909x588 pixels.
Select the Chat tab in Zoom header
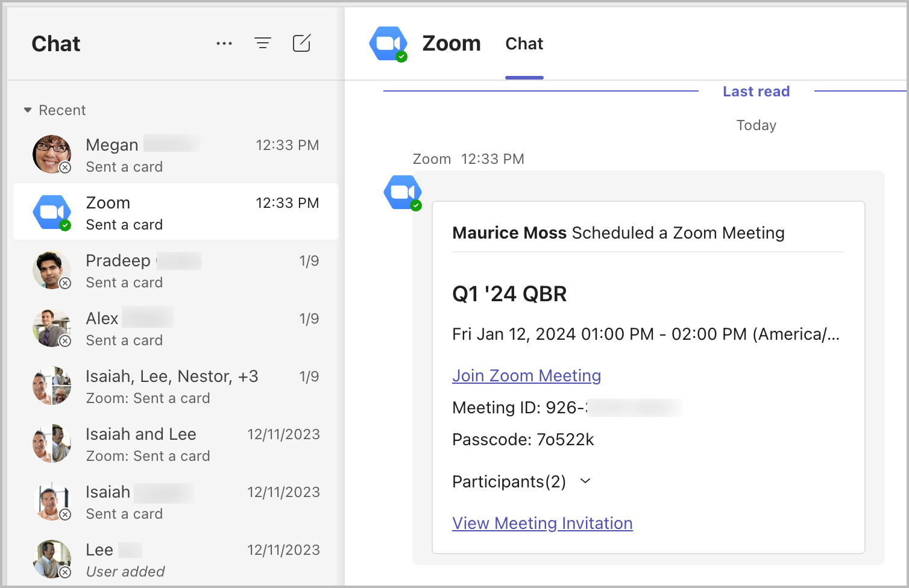(524, 43)
